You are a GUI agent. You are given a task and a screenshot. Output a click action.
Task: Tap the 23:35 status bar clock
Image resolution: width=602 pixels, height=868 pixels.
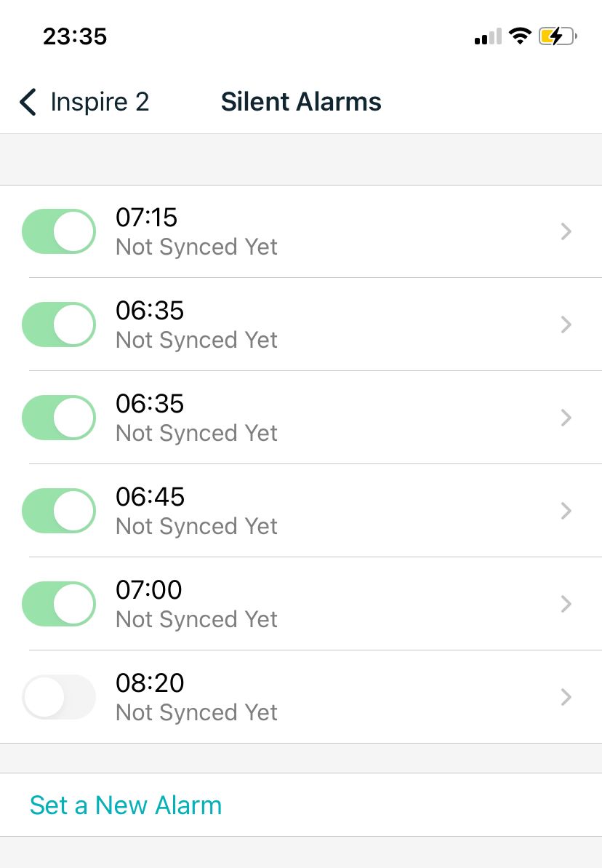pos(75,36)
